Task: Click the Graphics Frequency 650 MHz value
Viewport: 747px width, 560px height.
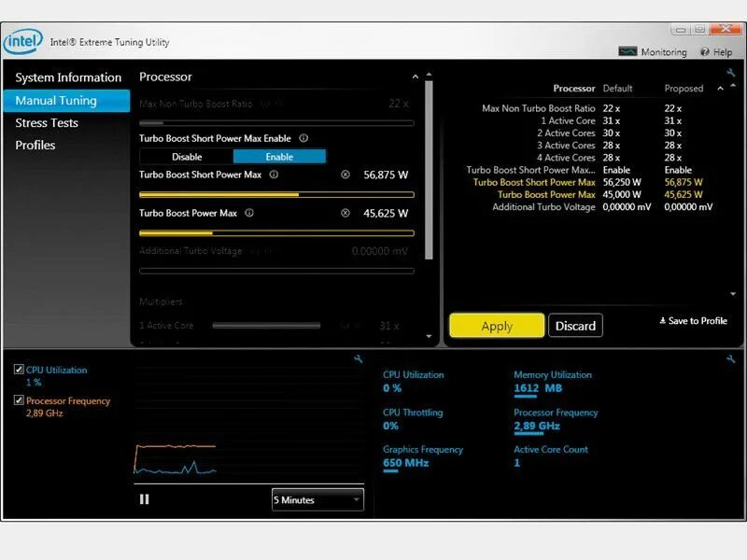Action: click(x=406, y=462)
